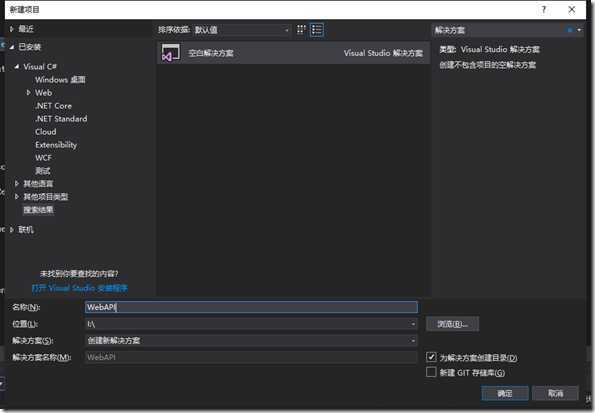Expand the Web tree node

[28, 93]
